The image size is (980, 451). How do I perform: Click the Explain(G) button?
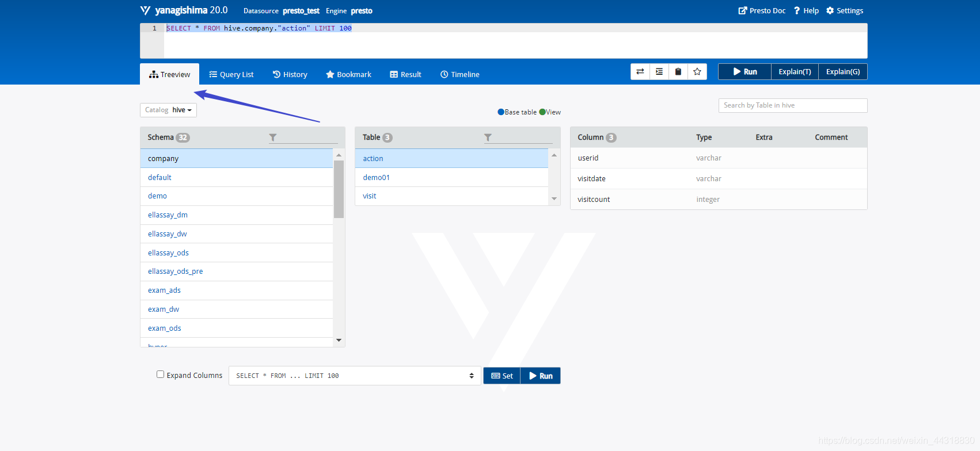(843, 71)
